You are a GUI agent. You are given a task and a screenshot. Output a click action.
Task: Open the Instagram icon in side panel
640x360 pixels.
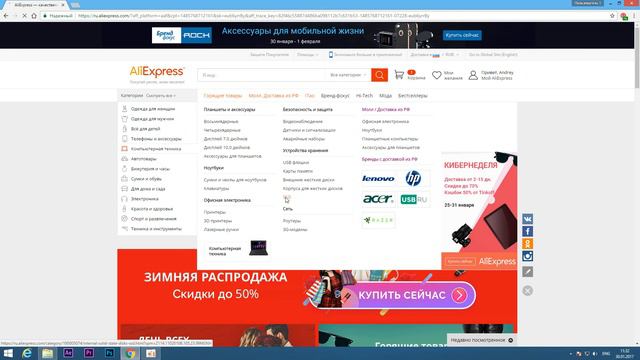coord(527,256)
